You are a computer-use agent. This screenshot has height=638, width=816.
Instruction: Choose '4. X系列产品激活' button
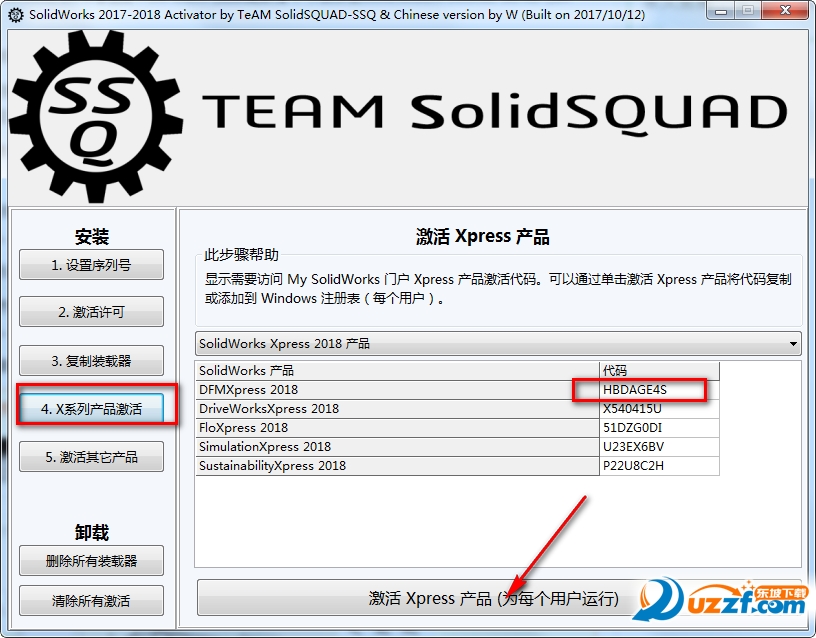point(92,409)
